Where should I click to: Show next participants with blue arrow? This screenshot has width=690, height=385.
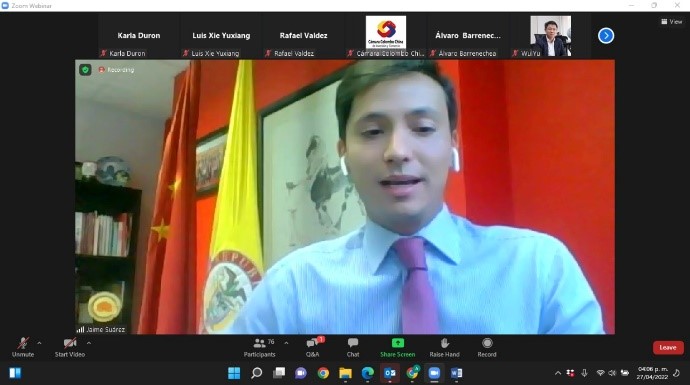[x=606, y=36]
